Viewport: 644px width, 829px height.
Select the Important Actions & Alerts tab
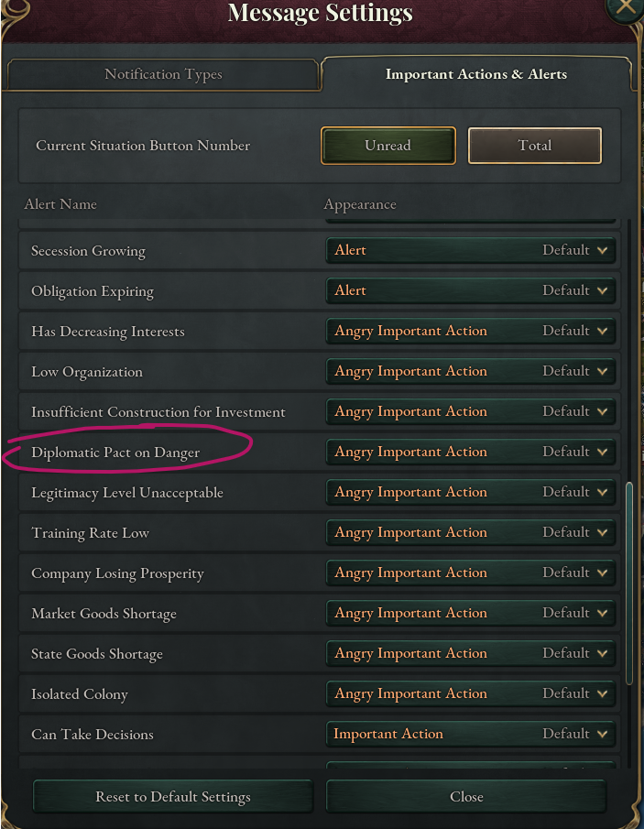(x=476, y=74)
